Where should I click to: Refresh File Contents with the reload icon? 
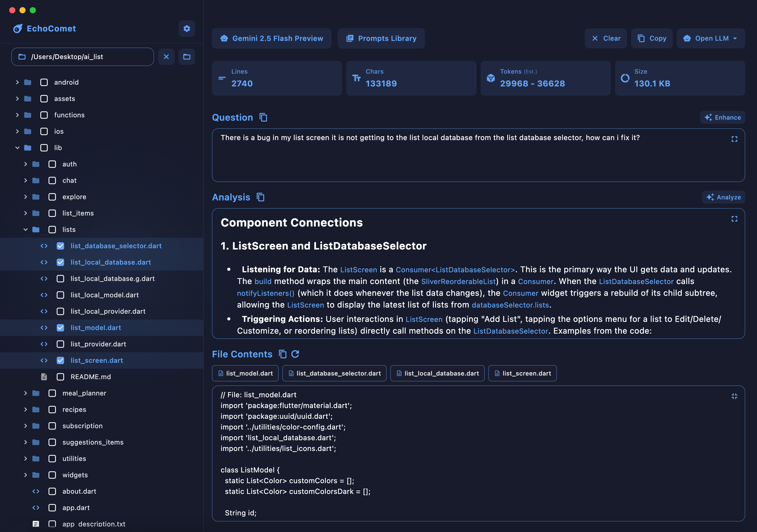pos(295,354)
